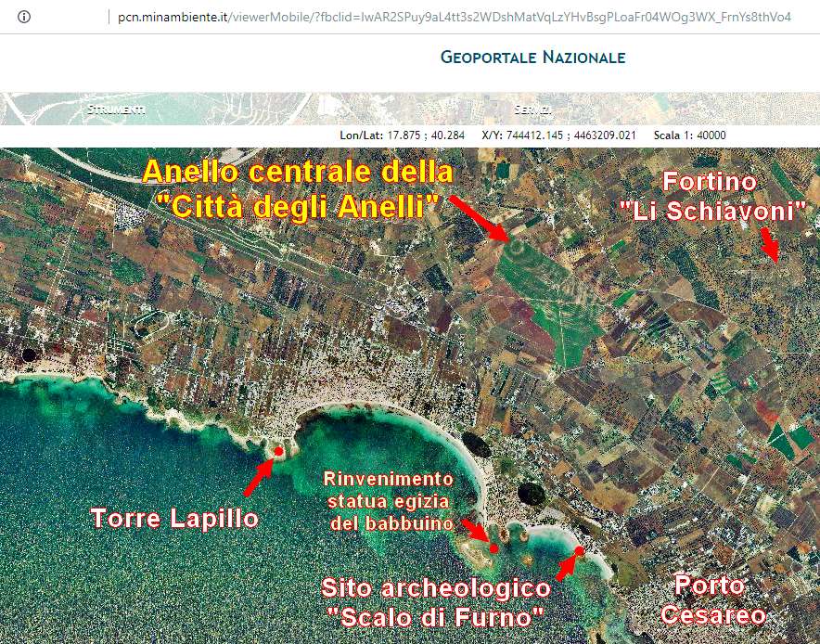Viewport: 820px width, 644px height.
Task: Click the Fortino map label
Action: (x=710, y=181)
